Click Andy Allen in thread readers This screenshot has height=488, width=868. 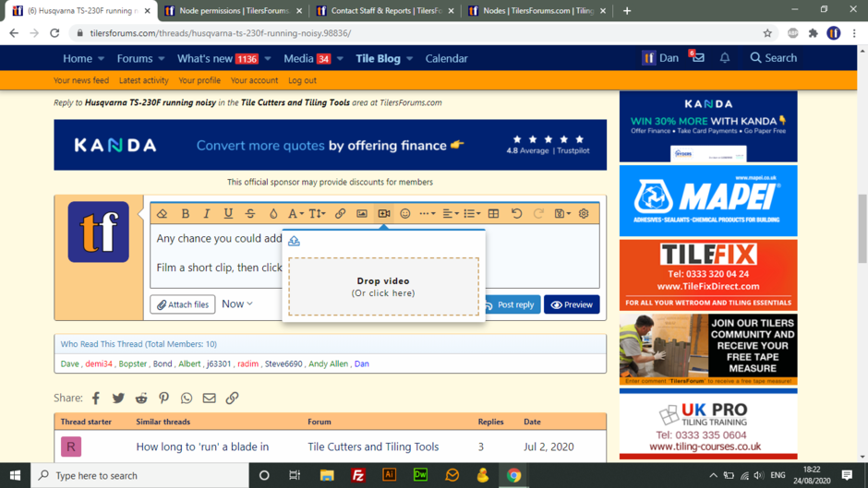point(328,363)
